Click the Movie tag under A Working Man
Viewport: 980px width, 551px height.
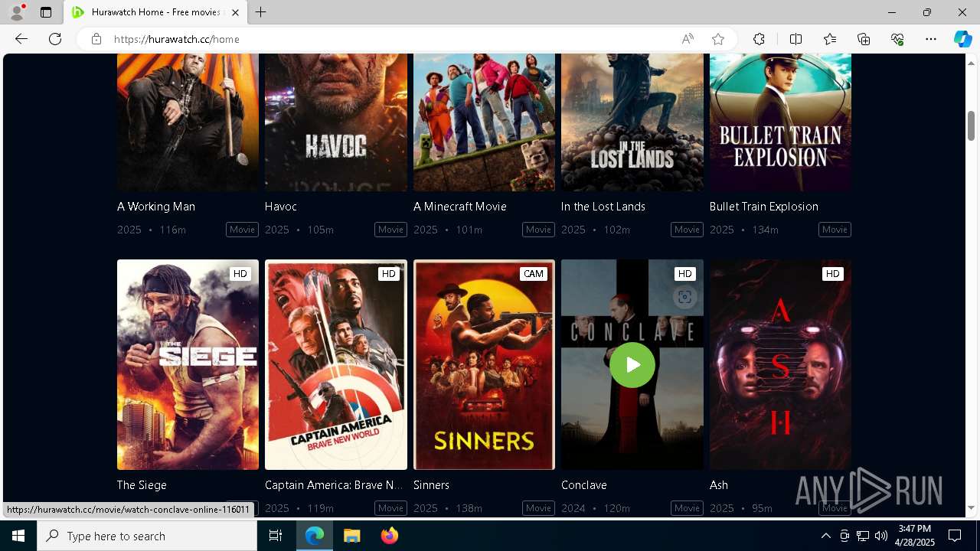coord(242,230)
